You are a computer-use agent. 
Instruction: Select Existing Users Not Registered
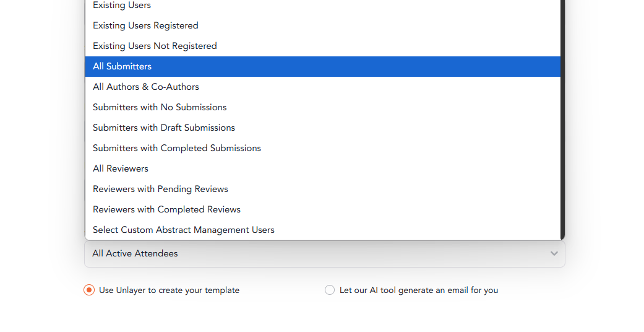point(322,46)
